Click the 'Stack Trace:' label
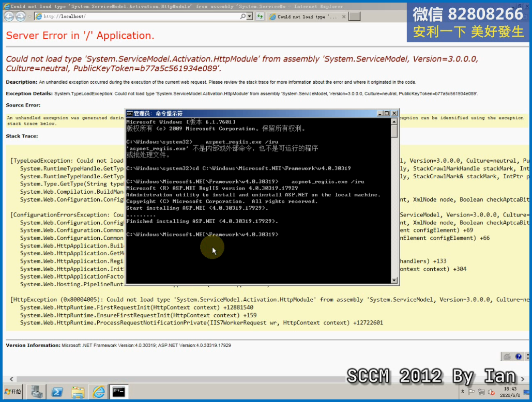This screenshot has width=532, height=402. 22,136
